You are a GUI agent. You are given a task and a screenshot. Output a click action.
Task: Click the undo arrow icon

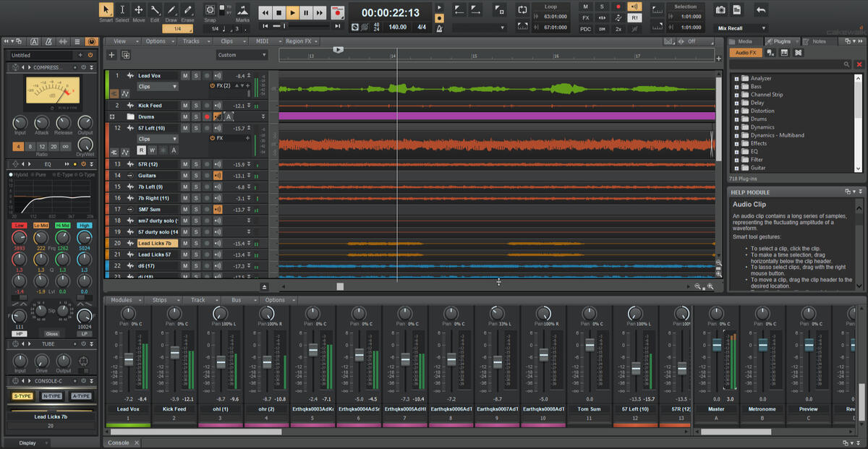click(760, 10)
